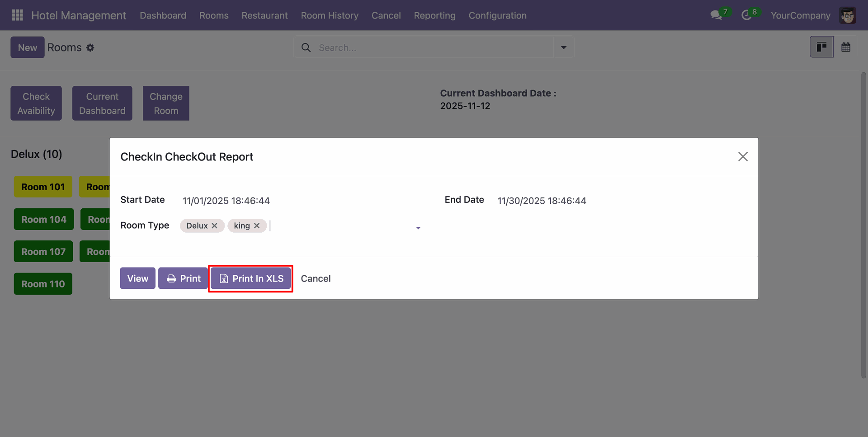
Task: Click the user avatar picture
Action: [848, 15]
